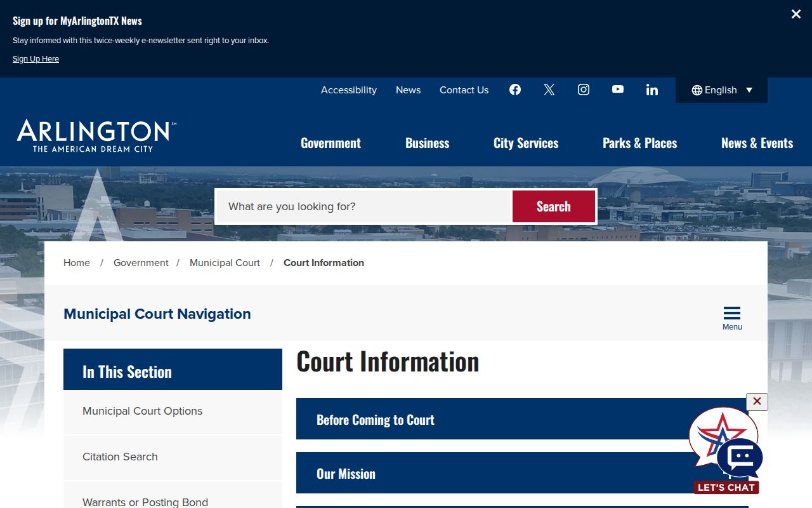Open the Municipal Court hamburger Menu
This screenshot has height=508, width=812.
tap(732, 318)
